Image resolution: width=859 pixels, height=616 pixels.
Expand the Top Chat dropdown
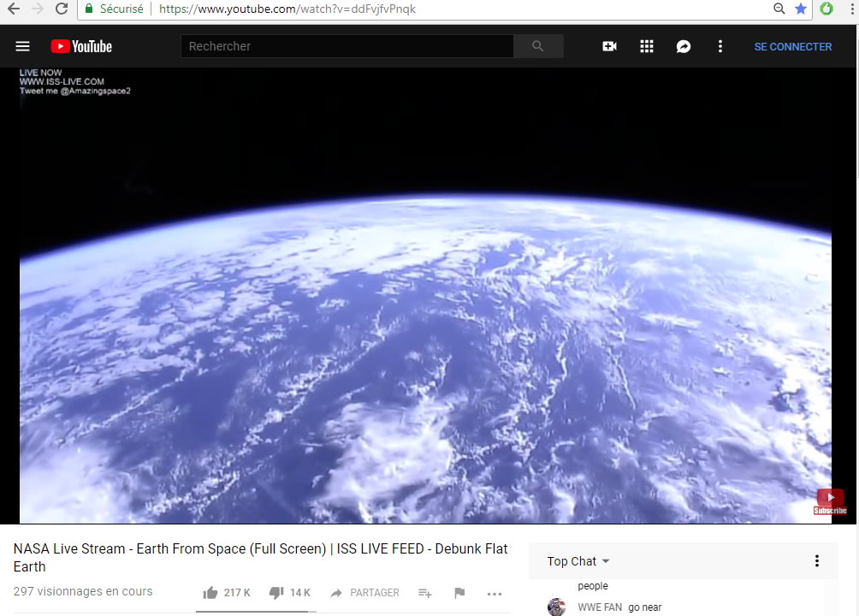(578, 561)
